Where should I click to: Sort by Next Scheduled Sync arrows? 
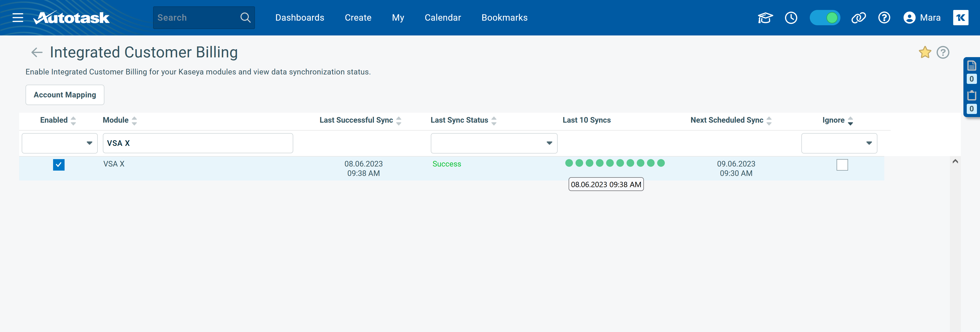[x=769, y=121]
